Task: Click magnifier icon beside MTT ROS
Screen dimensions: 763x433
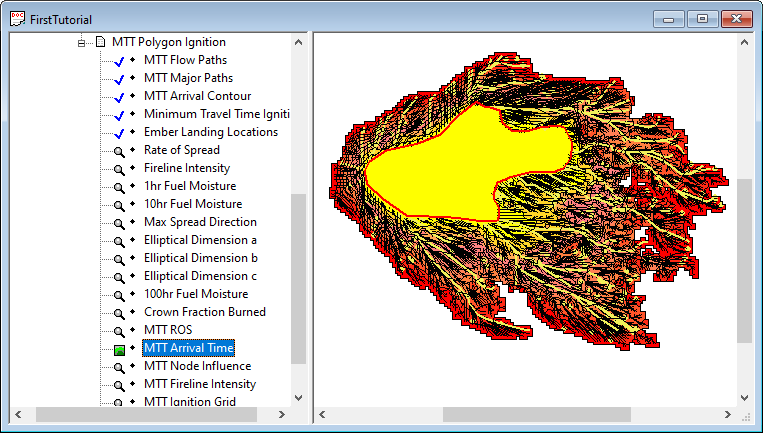Action: [119, 331]
